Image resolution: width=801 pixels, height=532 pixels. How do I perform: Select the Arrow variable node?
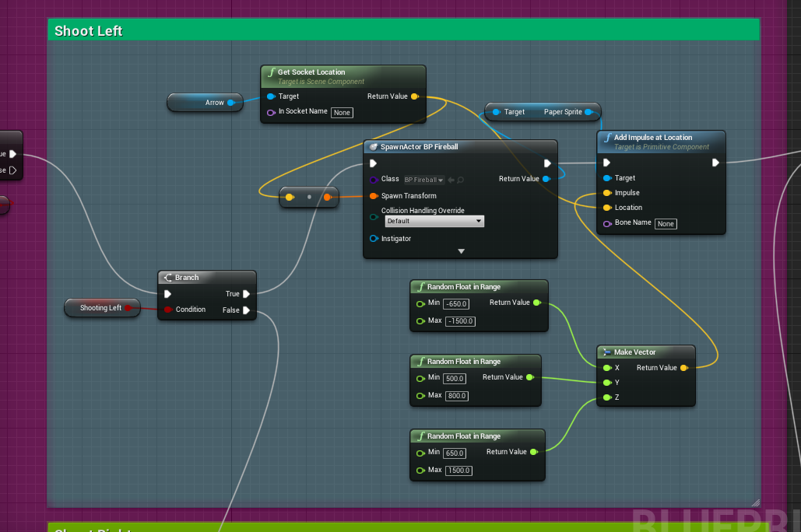[205, 103]
